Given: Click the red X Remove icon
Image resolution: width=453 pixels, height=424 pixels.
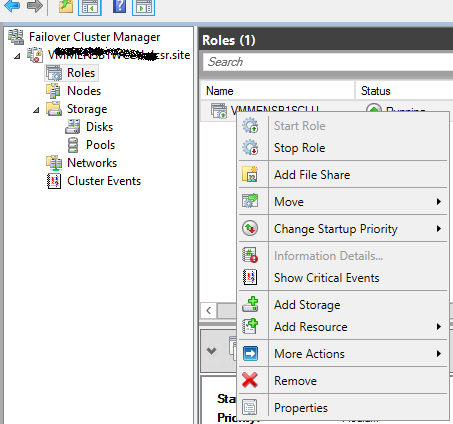Looking at the screenshot, I should coord(250,380).
